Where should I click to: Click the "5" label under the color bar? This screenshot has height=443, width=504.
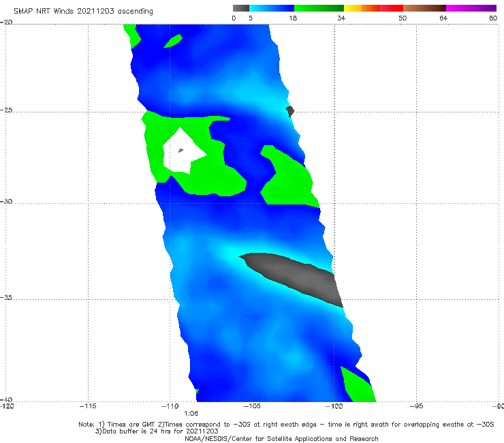click(251, 18)
